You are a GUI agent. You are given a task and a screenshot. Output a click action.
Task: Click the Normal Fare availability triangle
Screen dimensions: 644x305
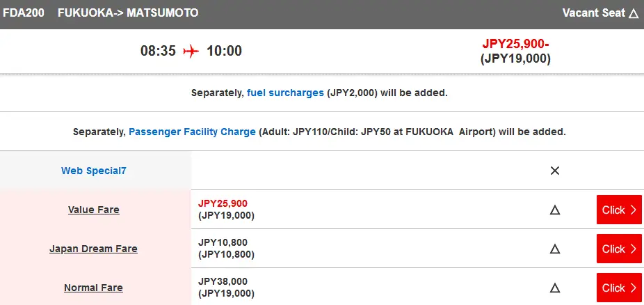tap(555, 288)
